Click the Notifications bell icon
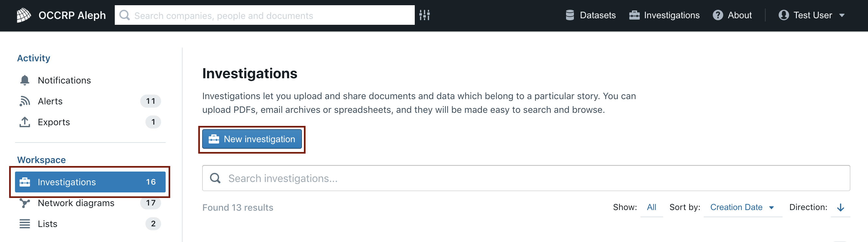Screen dimensions: 868x242 pos(24,80)
